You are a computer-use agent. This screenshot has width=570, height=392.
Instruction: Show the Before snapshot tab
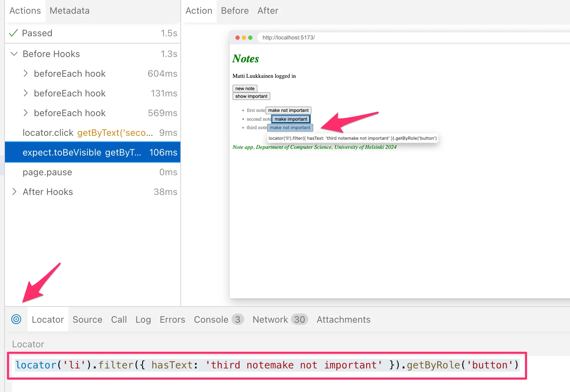235,11
